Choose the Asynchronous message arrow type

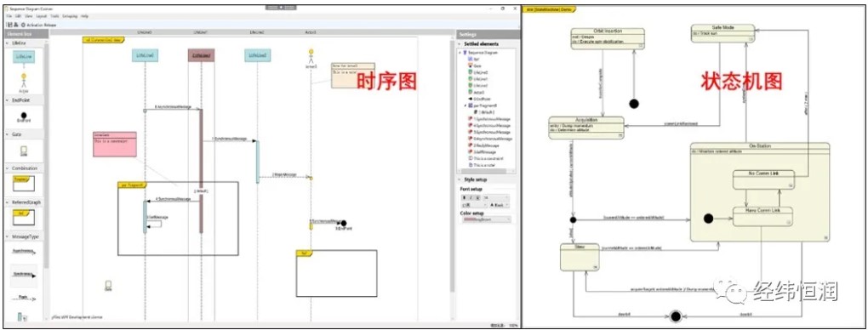(23, 252)
